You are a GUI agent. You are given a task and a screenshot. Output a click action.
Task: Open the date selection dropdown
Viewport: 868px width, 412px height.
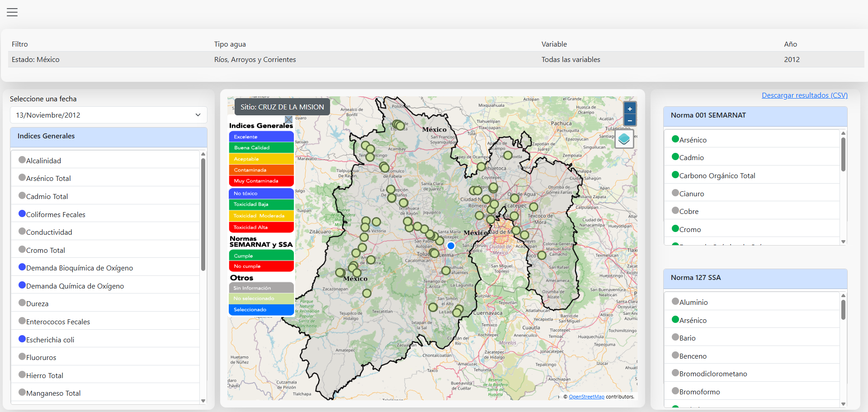[x=108, y=115]
